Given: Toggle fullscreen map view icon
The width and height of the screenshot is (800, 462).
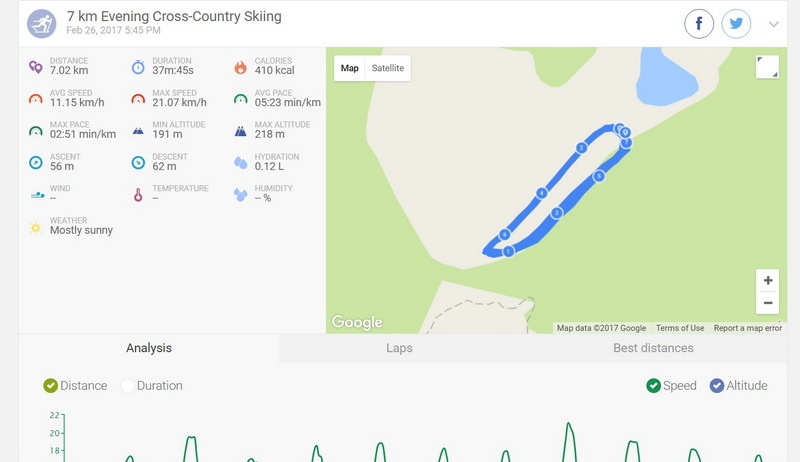Looking at the screenshot, I should (767, 67).
